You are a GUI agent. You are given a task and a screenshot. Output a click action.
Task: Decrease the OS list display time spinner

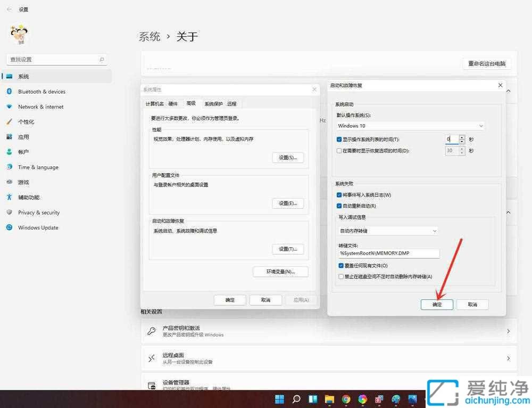[x=462, y=141]
